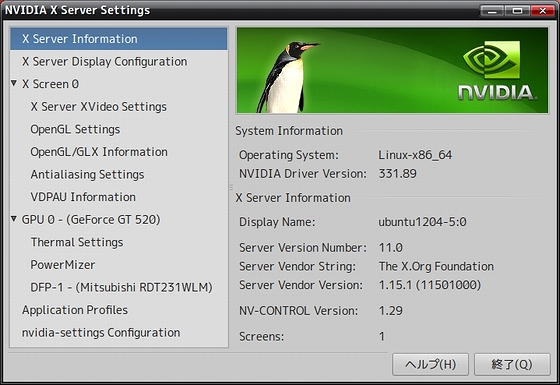Click the NVIDIA logo in banner
Screen dimensions: 560x385
click(x=497, y=71)
